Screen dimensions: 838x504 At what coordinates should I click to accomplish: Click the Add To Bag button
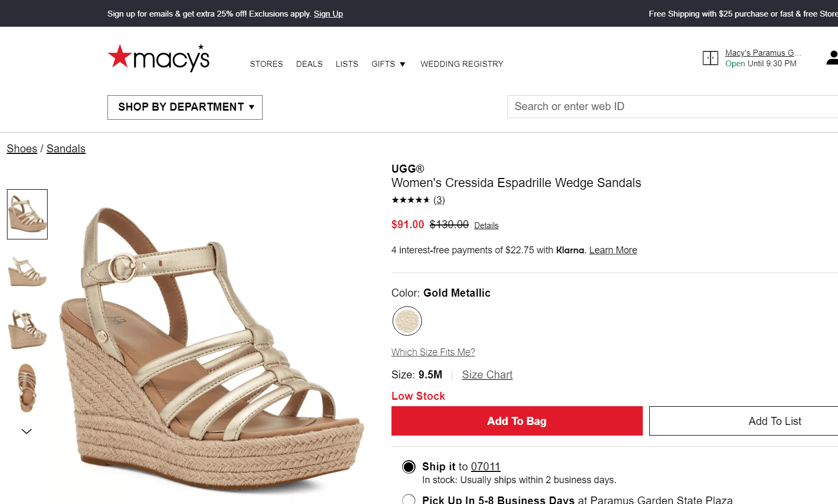[x=517, y=421]
